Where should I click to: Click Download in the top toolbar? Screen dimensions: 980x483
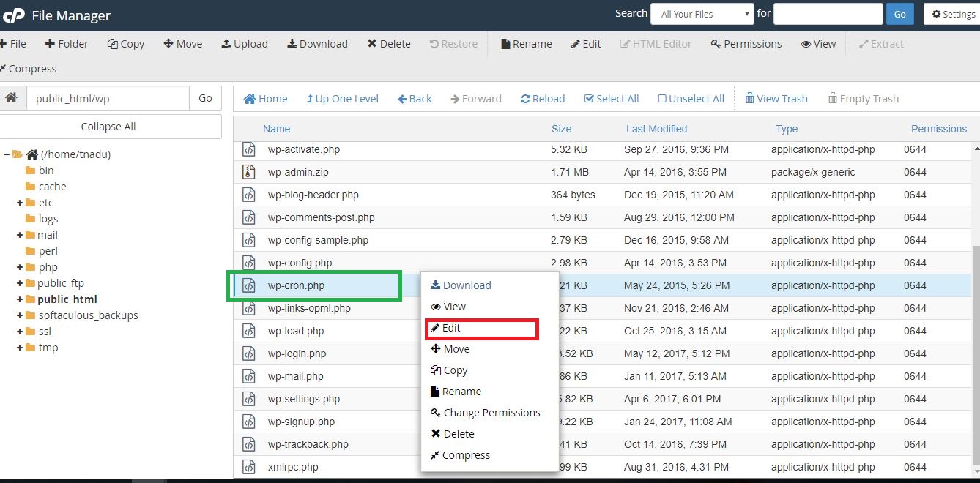pos(317,44)
